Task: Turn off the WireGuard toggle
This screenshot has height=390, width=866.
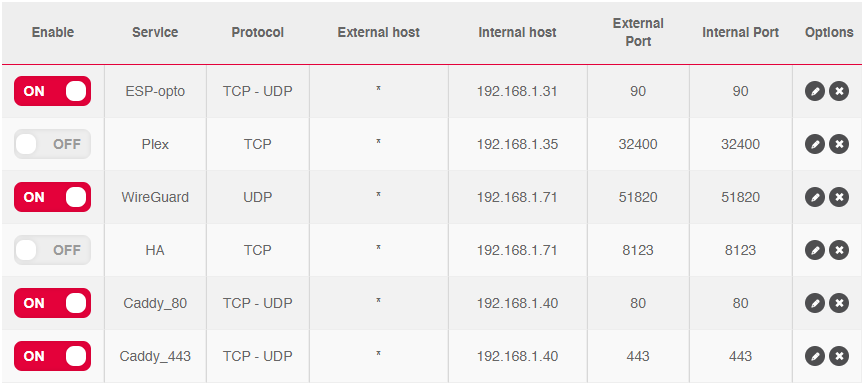Action: click(x=52, y=197)
